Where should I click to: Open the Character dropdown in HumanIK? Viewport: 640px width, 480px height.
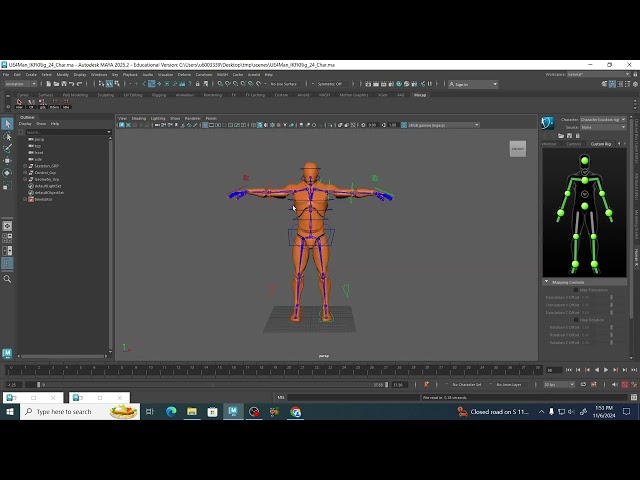click(603, 120)
